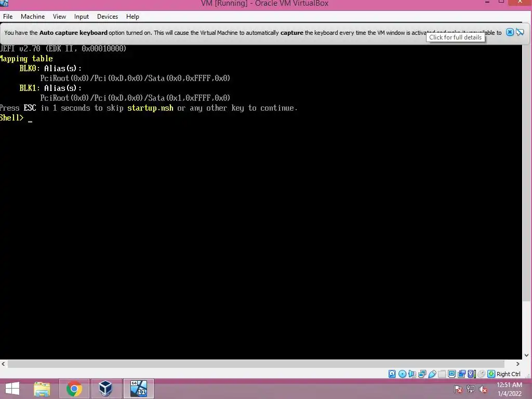Viewport: 532px width, 399px height.
Task: Click the 'Click for full details' tooltip
Action: click(455, 37)
